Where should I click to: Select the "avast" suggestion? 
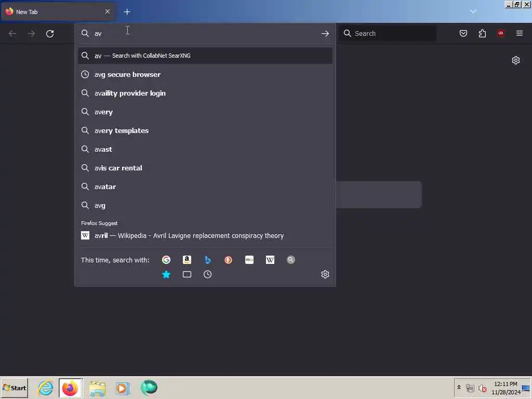[205, 149]
